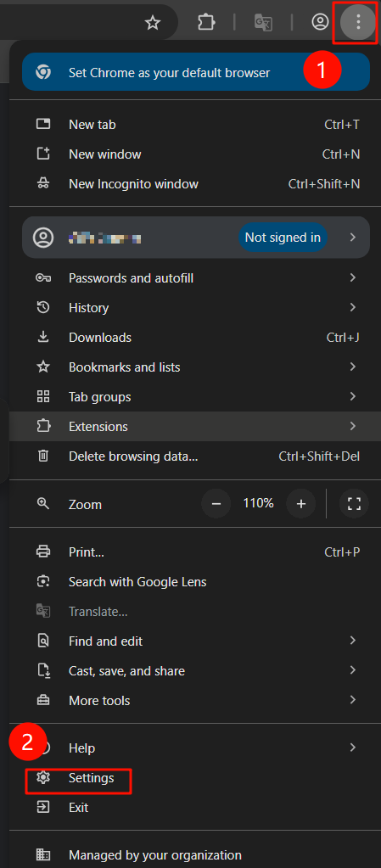The image size is (381, 868).
Task: Choose Exit to quit Chrome
Action: pos(195,808)
